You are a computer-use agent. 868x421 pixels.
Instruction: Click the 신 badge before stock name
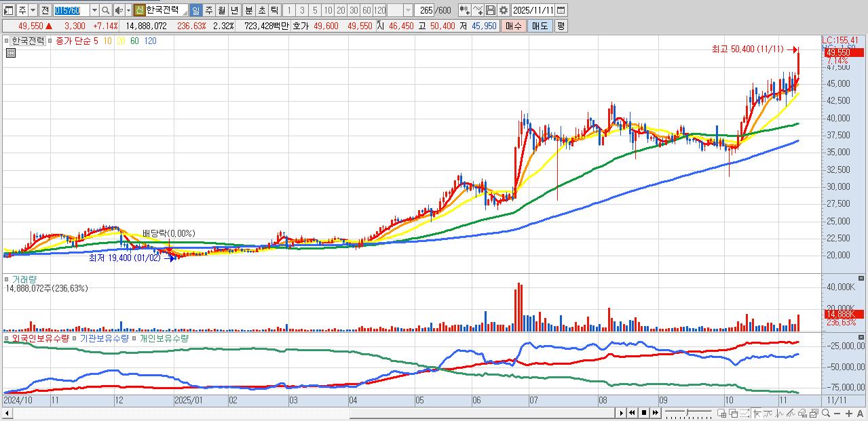139,10
